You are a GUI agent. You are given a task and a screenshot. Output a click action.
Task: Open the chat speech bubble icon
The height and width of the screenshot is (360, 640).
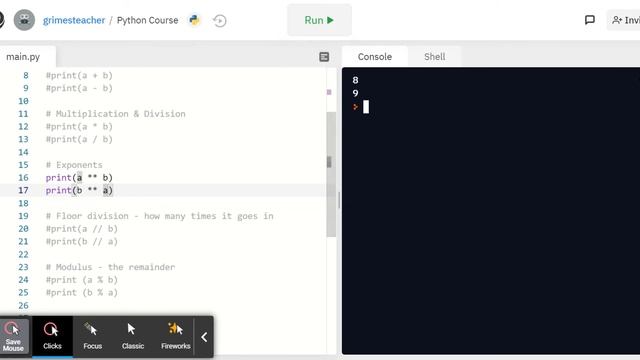pyautogui.click(x=589, y=20)
